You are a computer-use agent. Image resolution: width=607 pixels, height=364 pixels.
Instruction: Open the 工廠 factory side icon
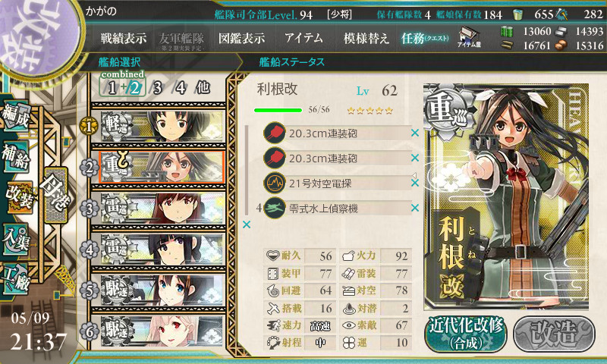[x=15, y=279]
